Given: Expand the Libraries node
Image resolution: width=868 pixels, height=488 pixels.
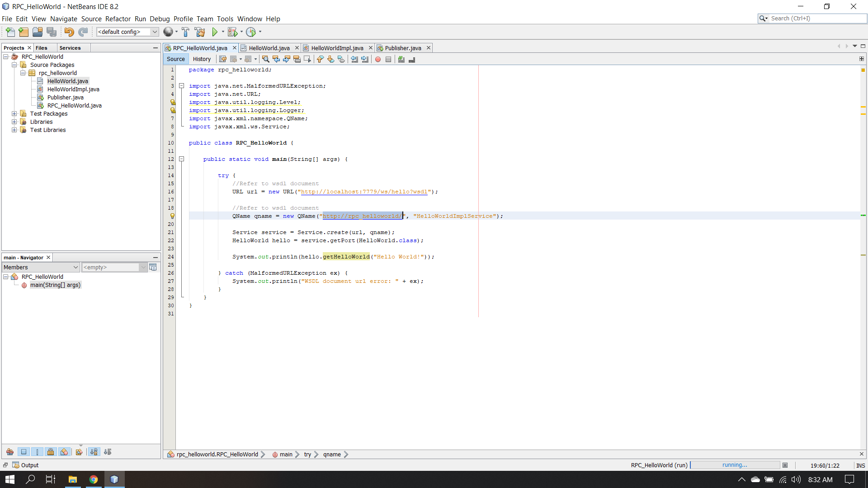Looking at the screenshot, I should (x=14, y=122).
